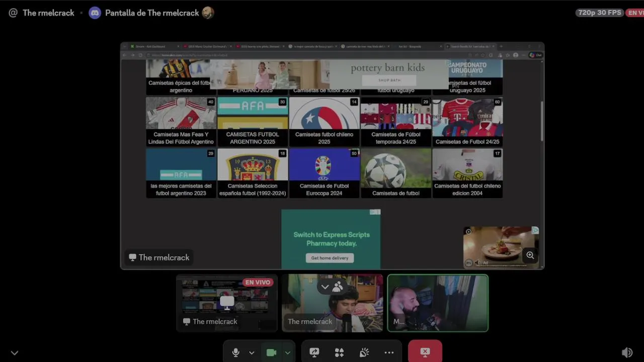Viewport: 644px width, 362px height.
Task: Click the browser forward arrow
Action: pyautogui.click(x=133, y=55)
